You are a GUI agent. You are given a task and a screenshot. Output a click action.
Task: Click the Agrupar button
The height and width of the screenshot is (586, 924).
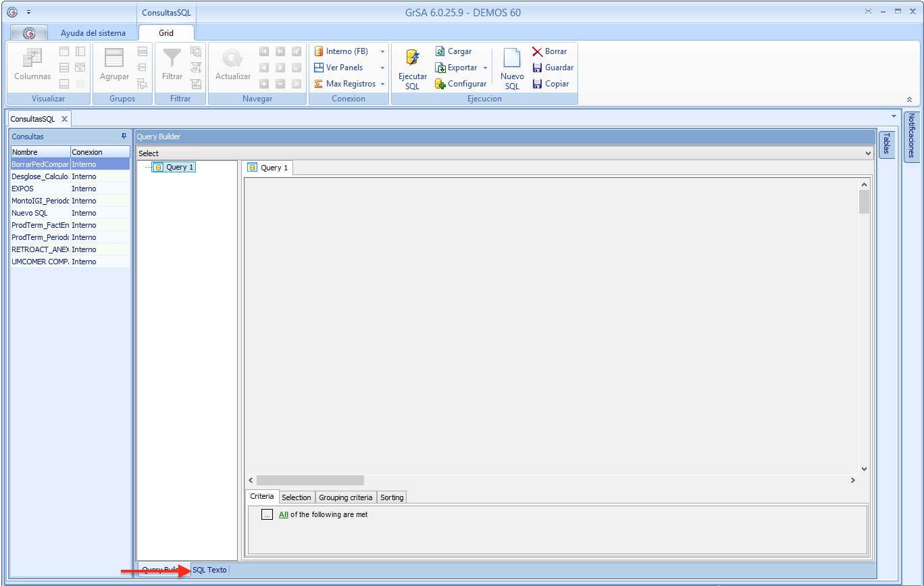click(114, 65)
